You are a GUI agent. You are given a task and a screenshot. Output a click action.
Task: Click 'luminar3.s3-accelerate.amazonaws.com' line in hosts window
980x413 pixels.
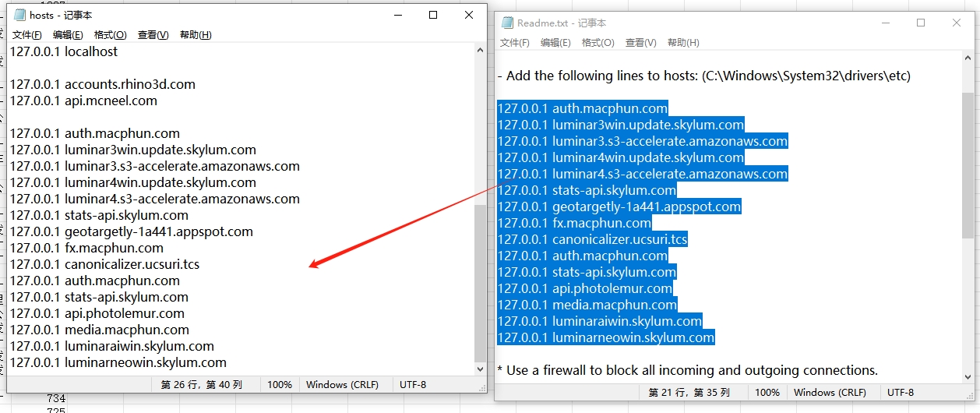tap(155, 166)
